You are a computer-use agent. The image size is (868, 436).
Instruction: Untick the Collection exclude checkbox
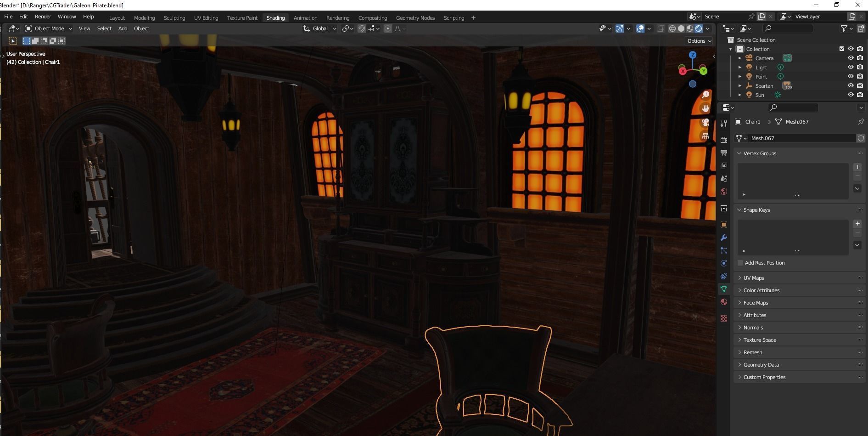(x=842, y=49)
